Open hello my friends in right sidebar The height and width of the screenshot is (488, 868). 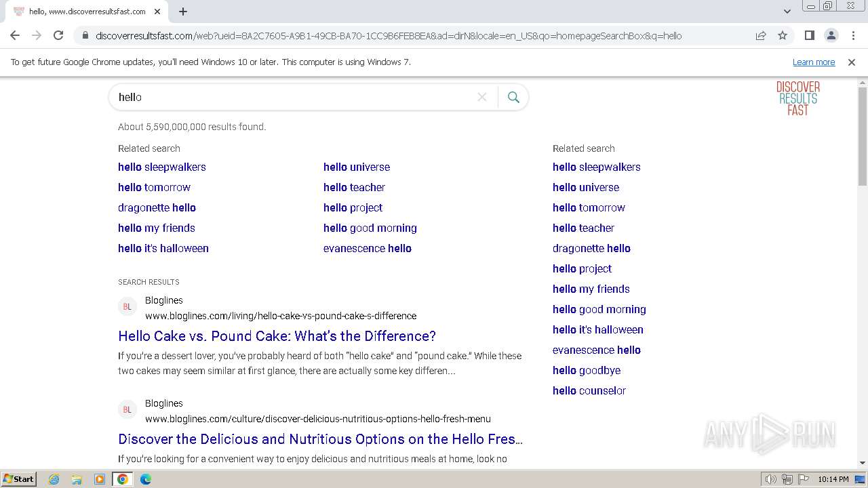[x=591, y=289]
